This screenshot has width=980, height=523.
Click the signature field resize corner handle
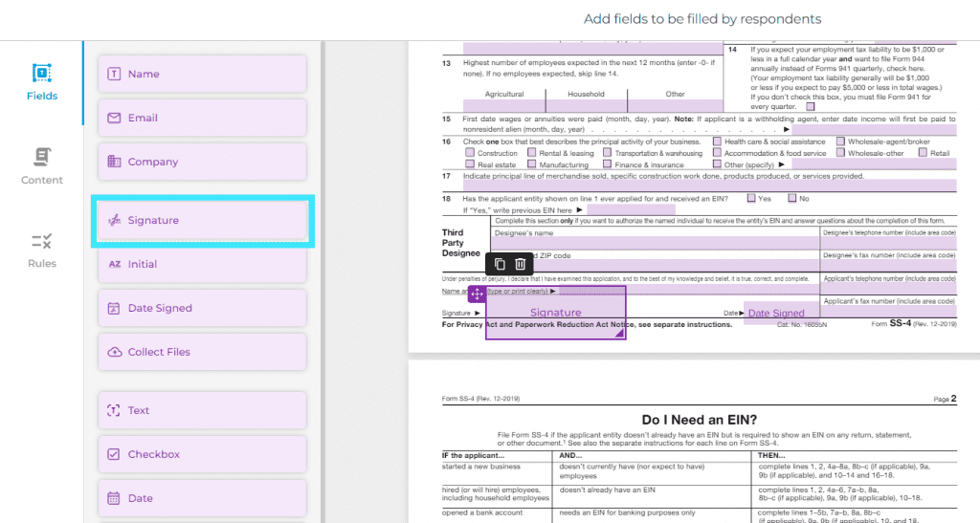[x=619, y=334]
